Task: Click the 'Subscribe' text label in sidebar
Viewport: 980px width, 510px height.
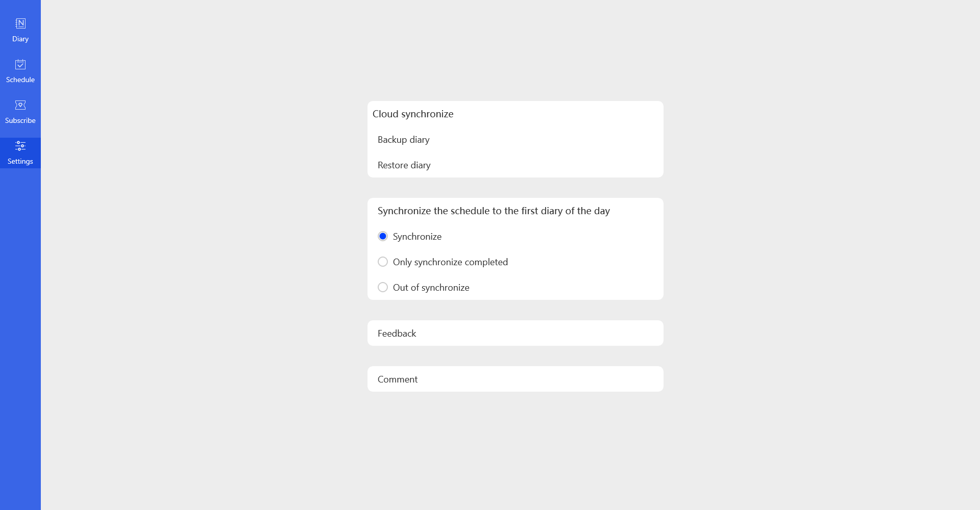Action: point(20,120)
